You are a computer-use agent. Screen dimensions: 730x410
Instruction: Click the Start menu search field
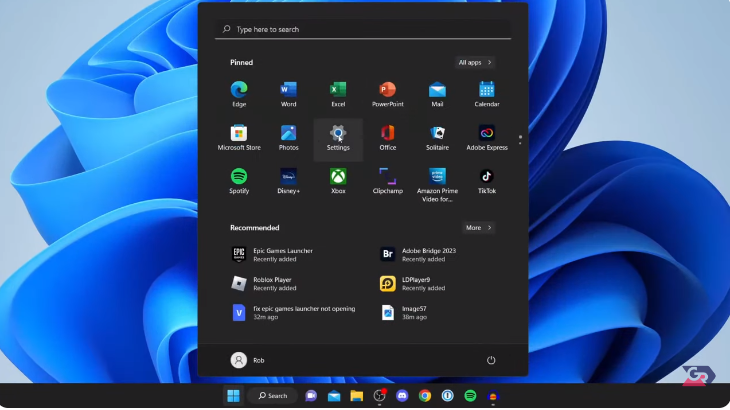363,29
